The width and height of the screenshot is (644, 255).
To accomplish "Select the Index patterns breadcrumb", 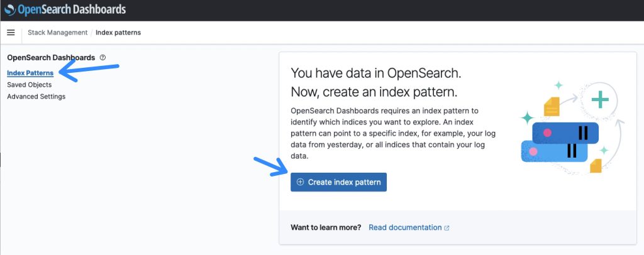I will click(118, 33).
